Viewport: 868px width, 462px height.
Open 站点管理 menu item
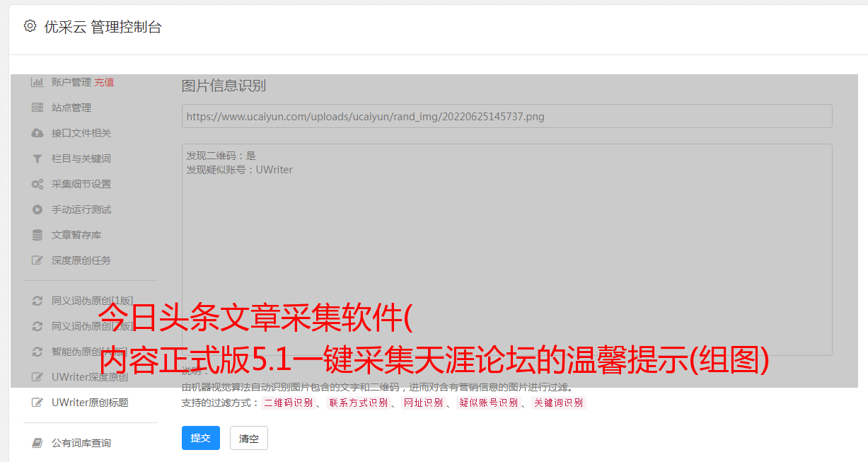(x=71, y=108)
